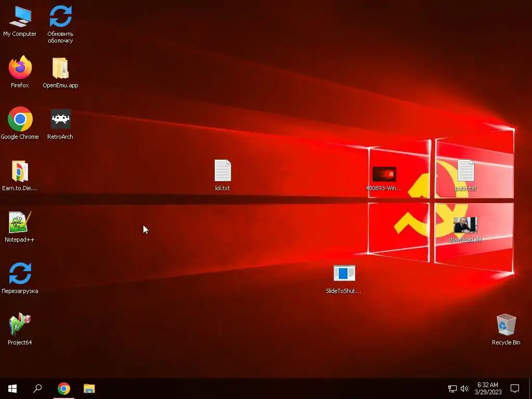
Task: Select the SlideToShut shortcut icon
Action: click(x=344, y=273)
